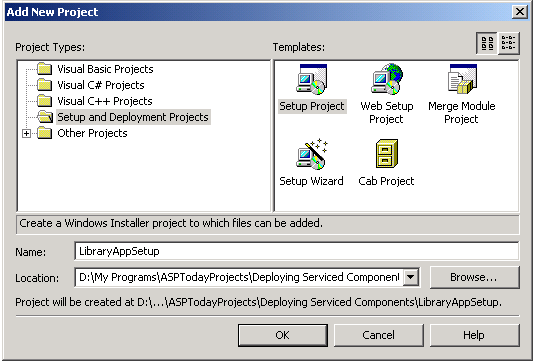Switch templates to small icons list view
The height and width of the screenshot is (363, 534).
pyautogui.click(x=508, y=43)
